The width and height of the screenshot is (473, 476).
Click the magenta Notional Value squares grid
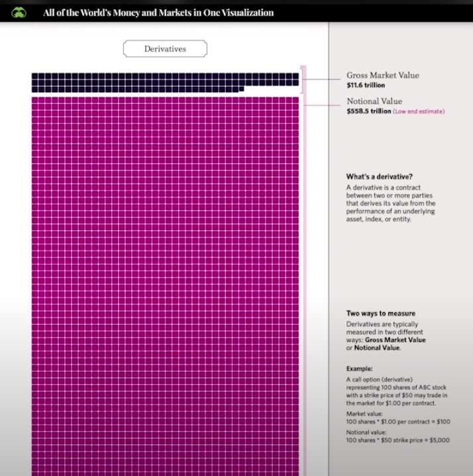[165, 286]
